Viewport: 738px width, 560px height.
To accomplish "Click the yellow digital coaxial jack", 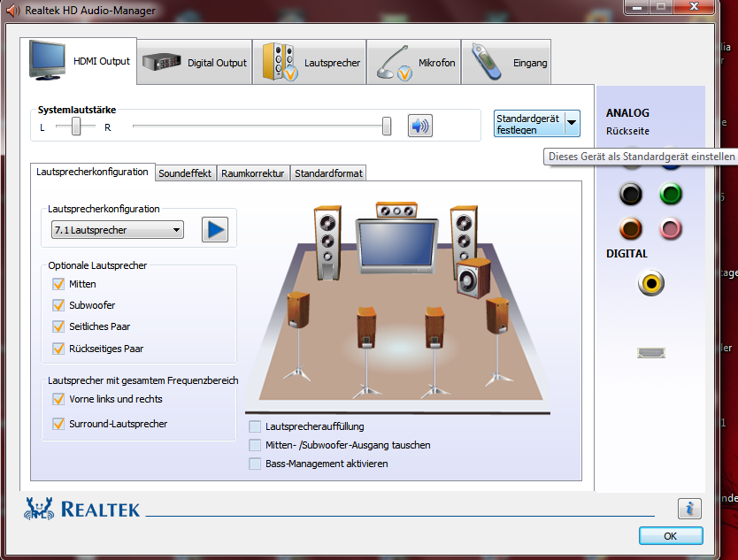I will coord(651,283).
